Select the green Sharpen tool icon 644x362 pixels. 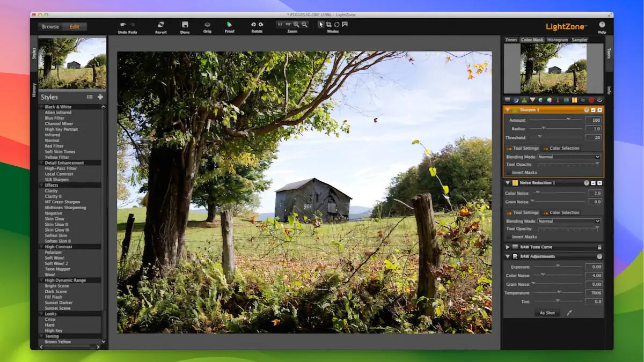pos(524,100)
